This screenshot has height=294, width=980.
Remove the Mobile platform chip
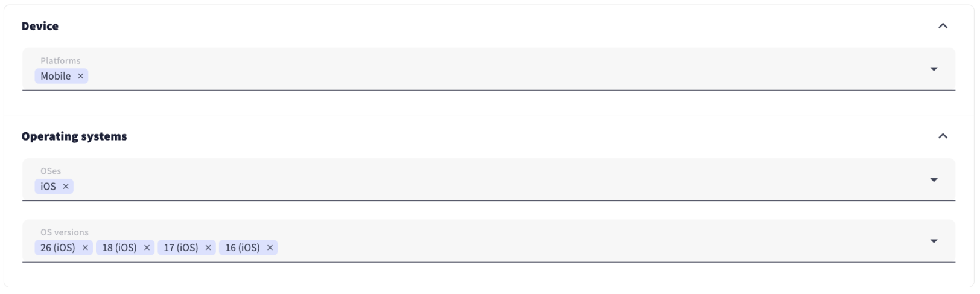pos(80,76)
